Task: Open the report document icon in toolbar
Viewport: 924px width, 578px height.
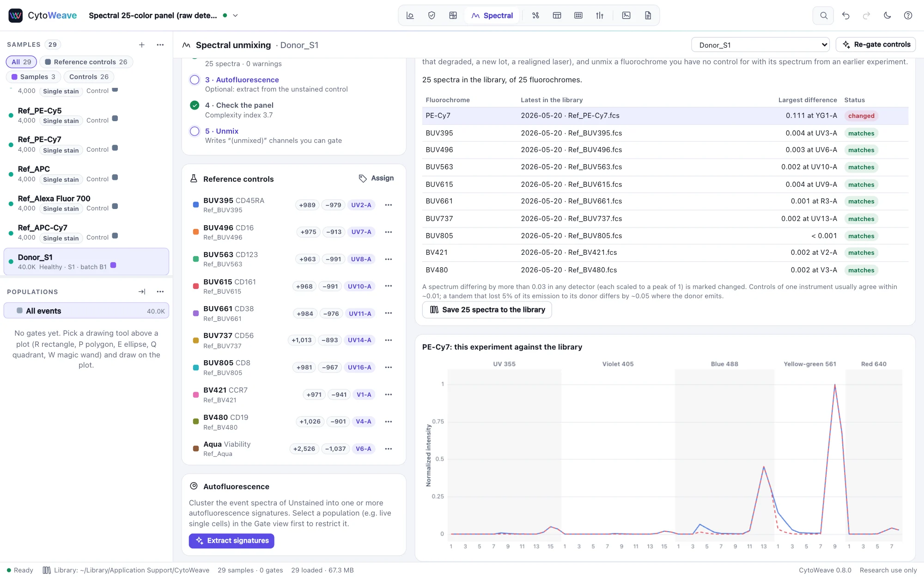Action: pyautogui.click(x=648, y=15)
